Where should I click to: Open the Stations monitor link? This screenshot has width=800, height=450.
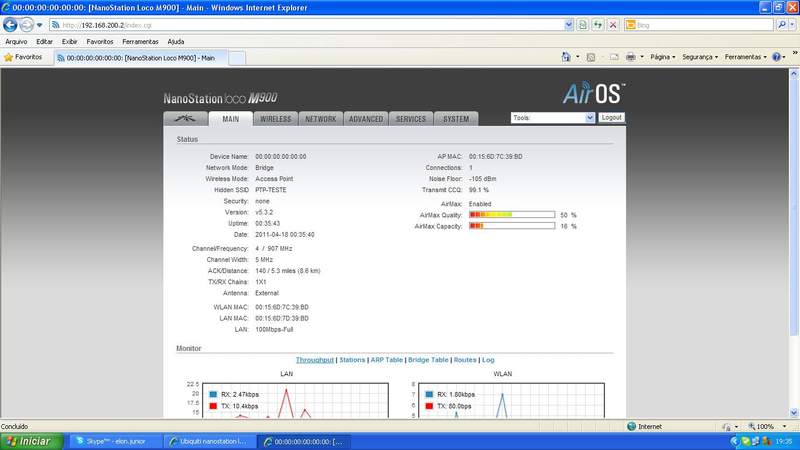click(x=352, y=360)
